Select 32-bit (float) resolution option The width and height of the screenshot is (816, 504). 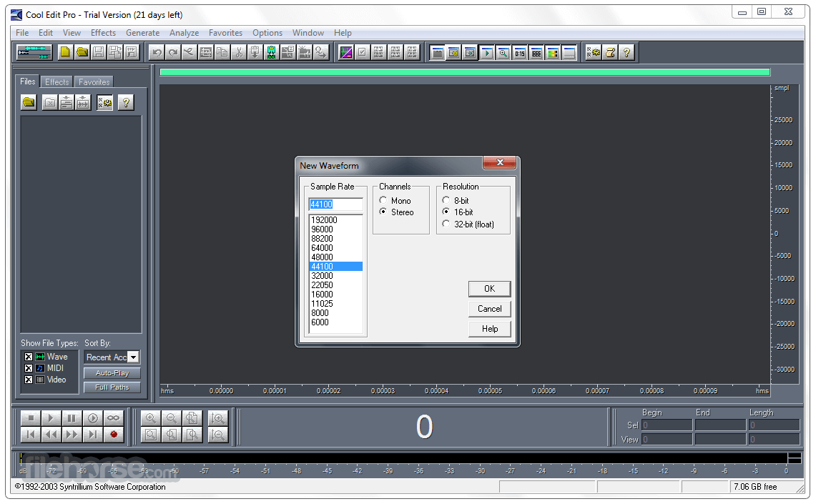(x=446, y=224)
